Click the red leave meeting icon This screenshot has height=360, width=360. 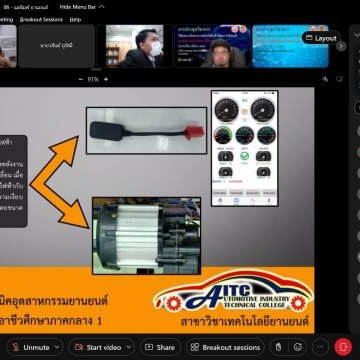pyautogui.click(x=343, y=347)
